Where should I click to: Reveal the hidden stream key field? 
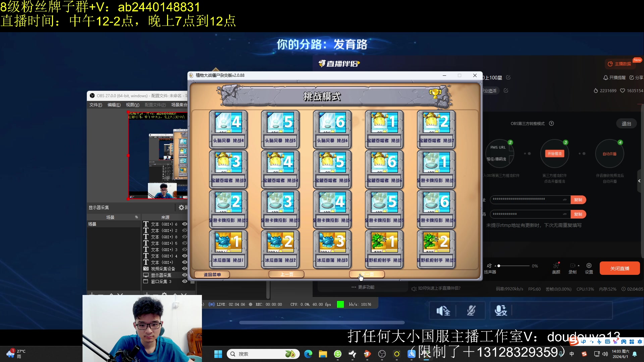pyautogui.click(x=565, y=214)
